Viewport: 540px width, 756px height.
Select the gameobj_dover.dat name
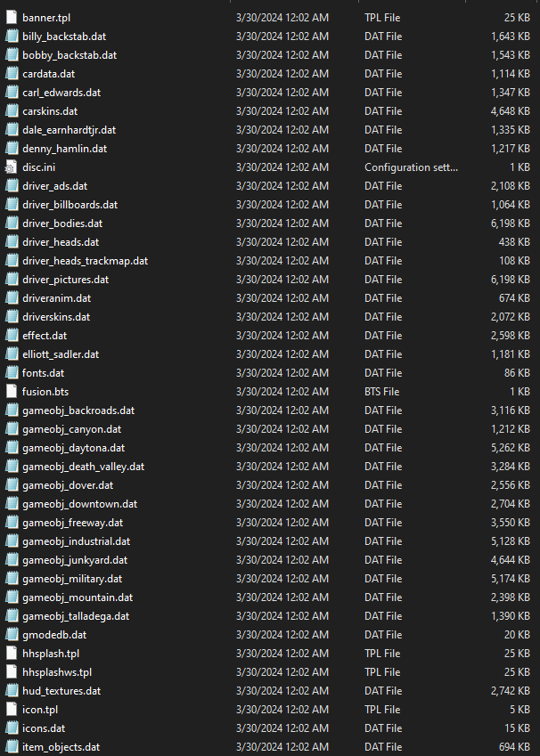coord(68,485)
